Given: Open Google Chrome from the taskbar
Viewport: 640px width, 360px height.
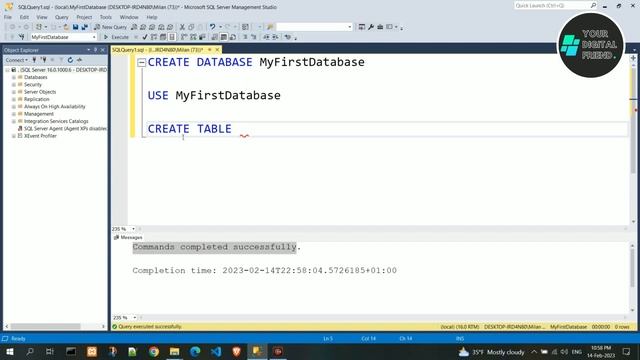Looking at the screenshot, I should click(x=153, y=352).
